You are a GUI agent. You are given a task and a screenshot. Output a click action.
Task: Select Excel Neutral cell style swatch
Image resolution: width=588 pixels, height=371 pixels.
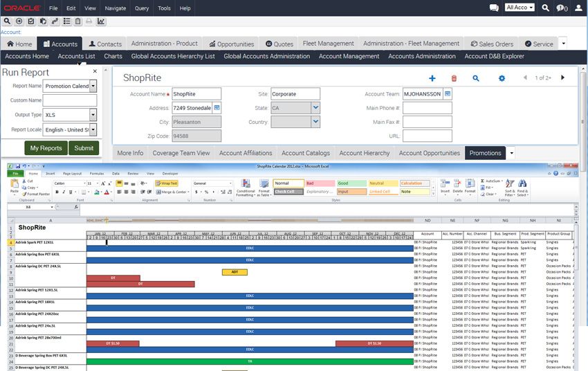click(x=383, y=183)
